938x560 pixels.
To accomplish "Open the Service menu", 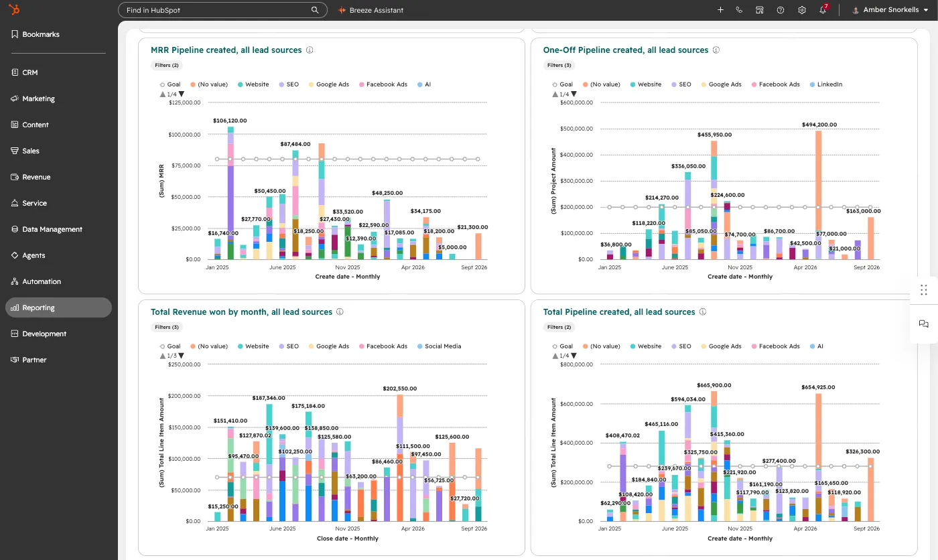I will 29,203.
